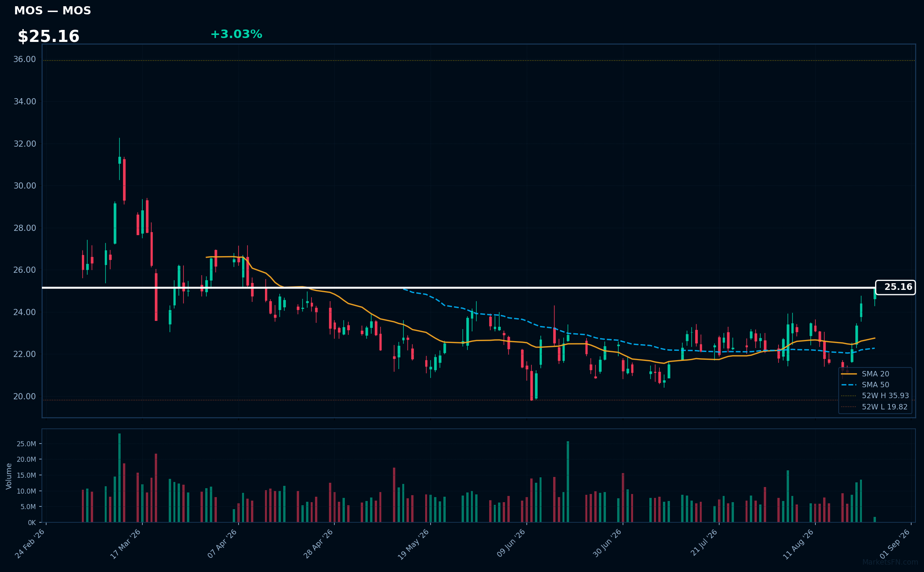This screenshot has height=572, width=924.
Task: Click the 20.00 price axis label
Action: [24, 397]
